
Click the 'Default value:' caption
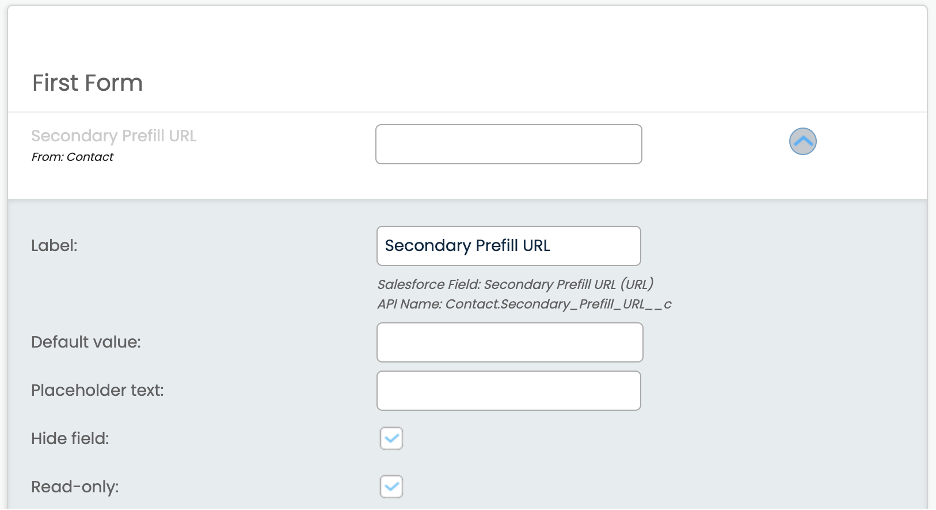(x=86, y=342)
